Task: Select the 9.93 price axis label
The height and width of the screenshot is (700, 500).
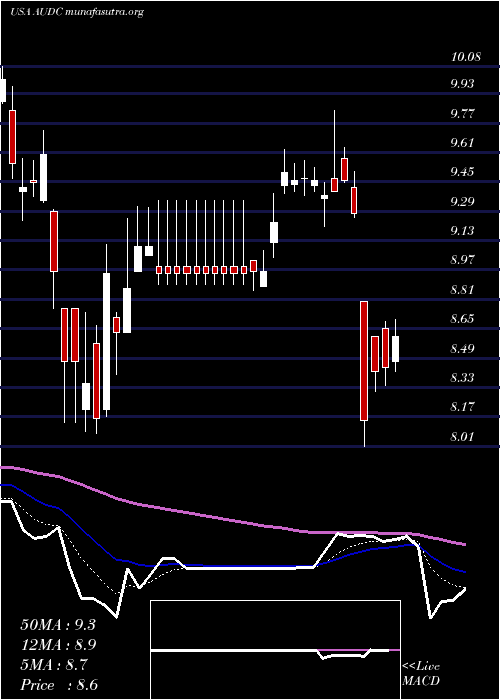Action: [463, 84]
